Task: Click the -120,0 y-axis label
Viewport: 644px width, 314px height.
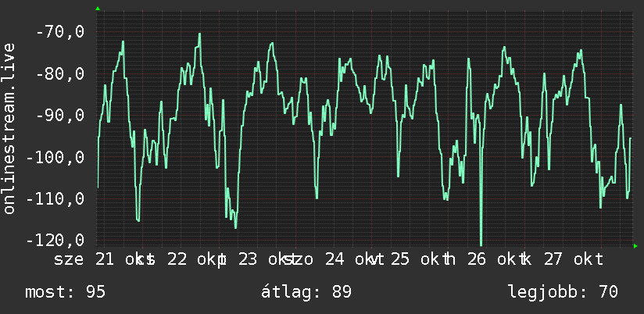Action: 55,241
